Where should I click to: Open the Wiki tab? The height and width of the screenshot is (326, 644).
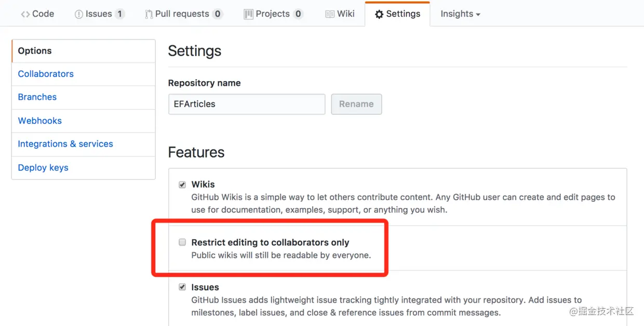340,14
